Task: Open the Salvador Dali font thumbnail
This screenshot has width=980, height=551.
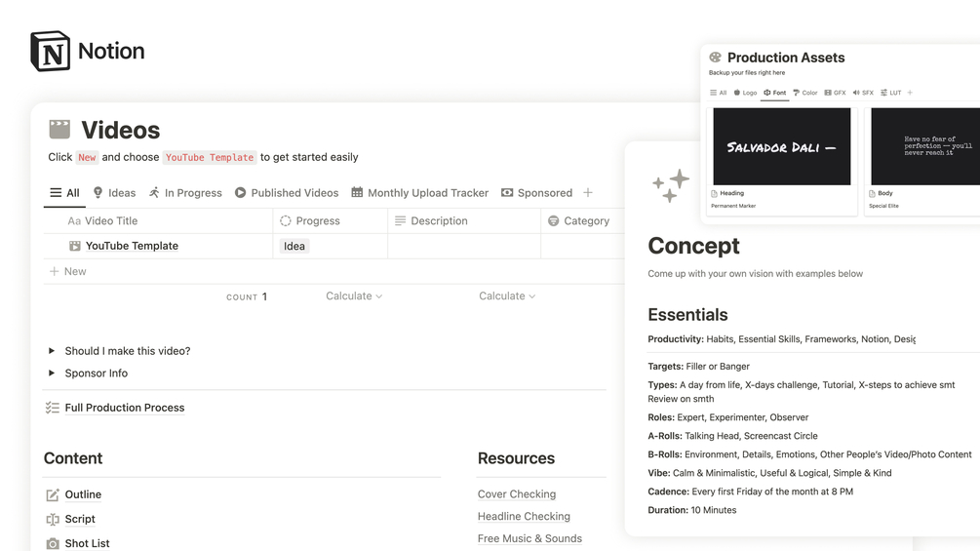Action: point(782,147)
